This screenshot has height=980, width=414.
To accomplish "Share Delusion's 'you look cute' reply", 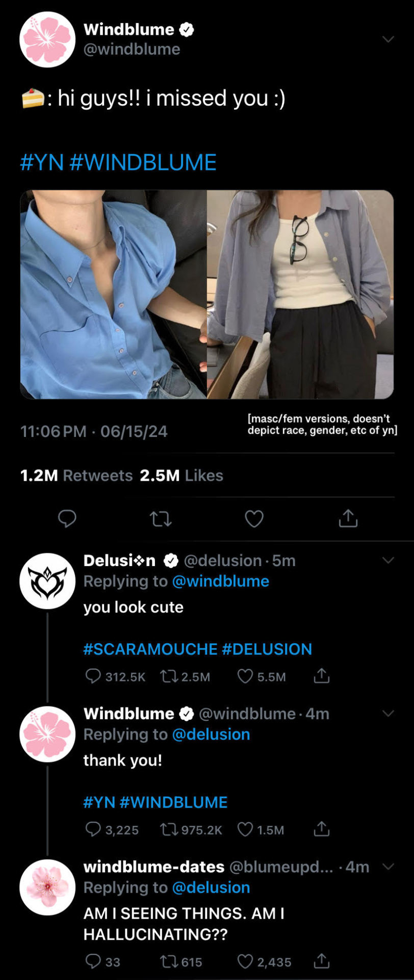I will tap(322, 676).
